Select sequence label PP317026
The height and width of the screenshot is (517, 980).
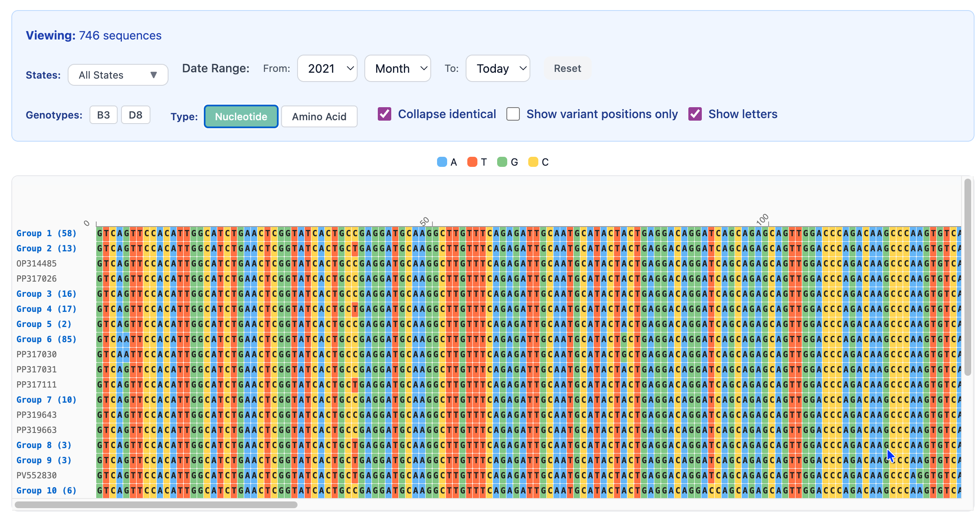click(x=37, y=279)
